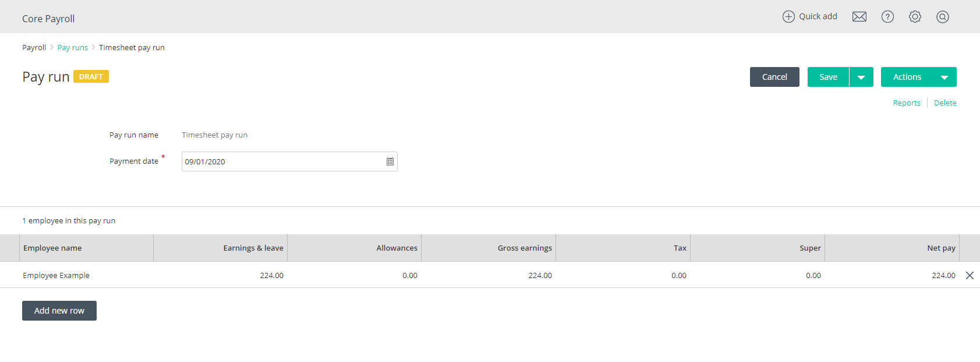Click the Net pay value 224.00
The height and width of the screenshot is (362, 980).
click(943, 275)
